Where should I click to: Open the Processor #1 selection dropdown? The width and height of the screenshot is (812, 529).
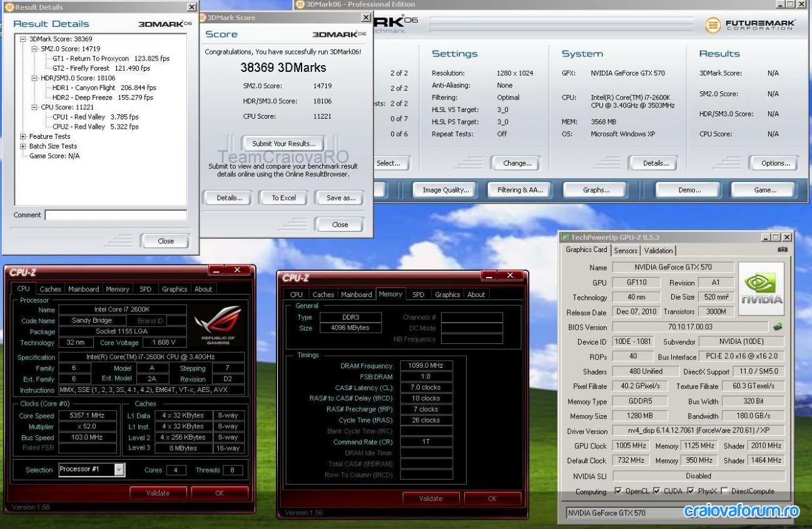click(x=119, y=470)
